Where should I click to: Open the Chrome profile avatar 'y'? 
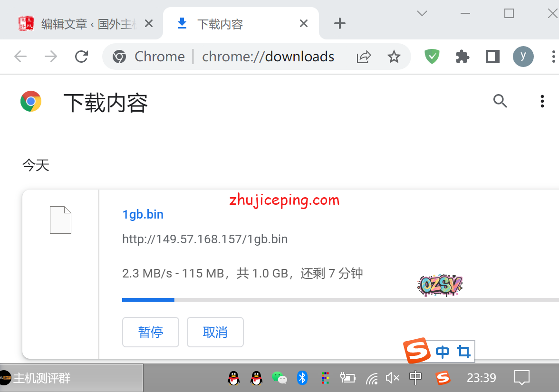click(523, 57)
